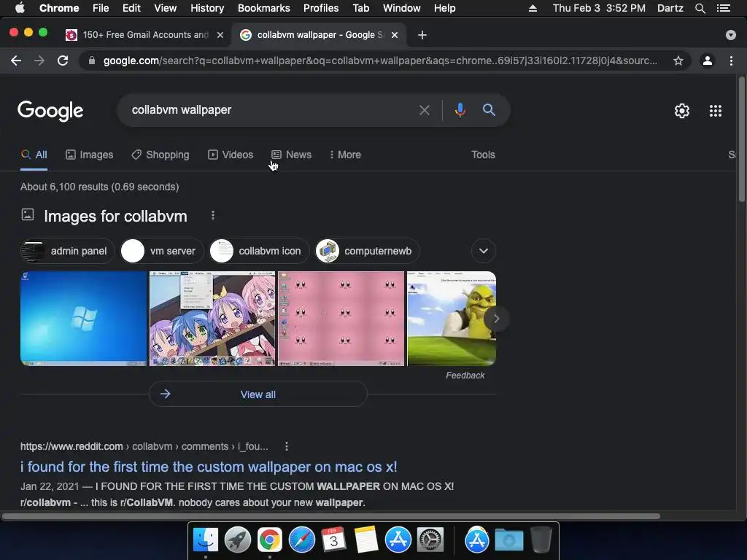Click the site lock icon in address bar
Image resolution: width=747 pixels, height=560 pixels.
[92, 61]
